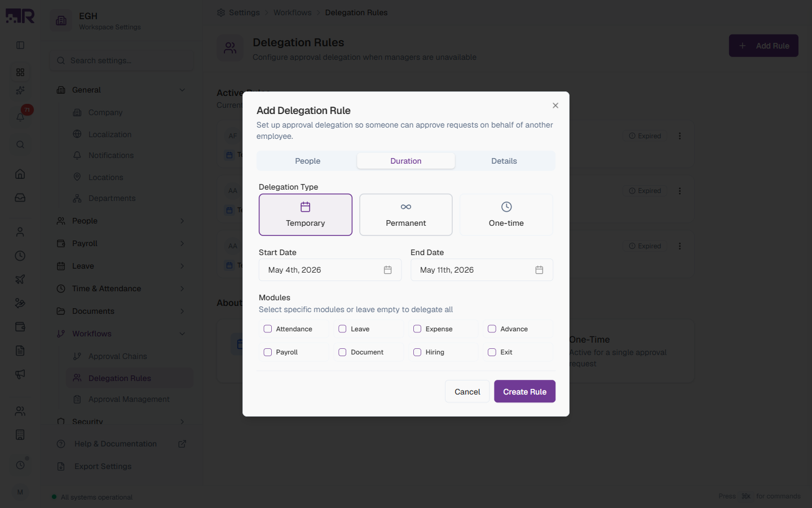Viewport: 812px width, 508px height.
Task: Open the history clock icon near bottom
Action: 20,465
